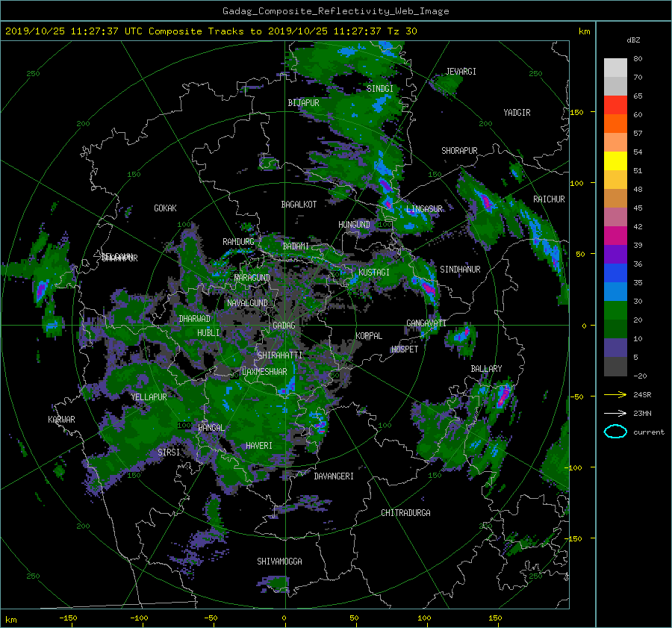Click the SHIRAHATTI city label
This screenshot has width=672, height=628.
point(280,355)
